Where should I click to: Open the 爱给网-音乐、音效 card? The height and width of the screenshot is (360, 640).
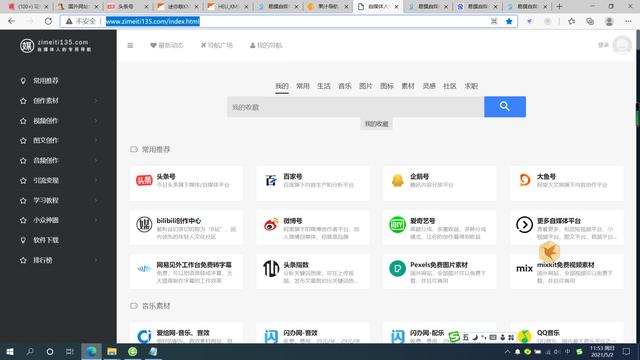pos(186,333)
